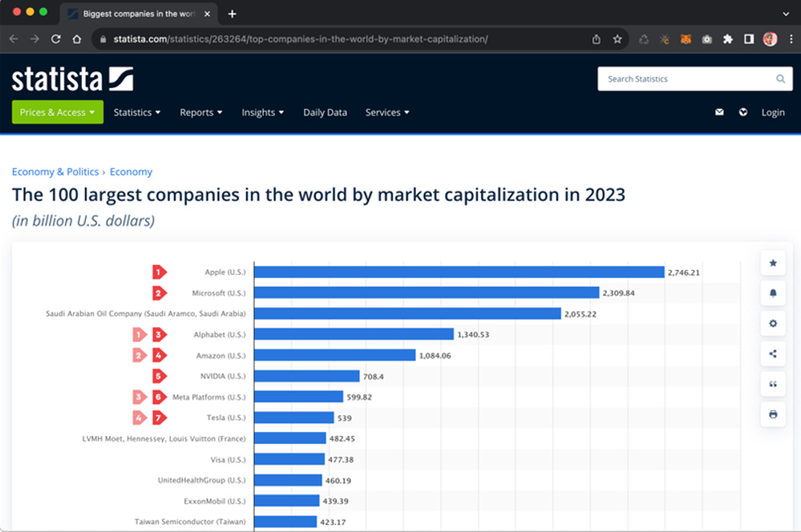Reload the Statista page
Image resolution: width=801 pixels, height=532 pixels.
(x=56, y=38)
